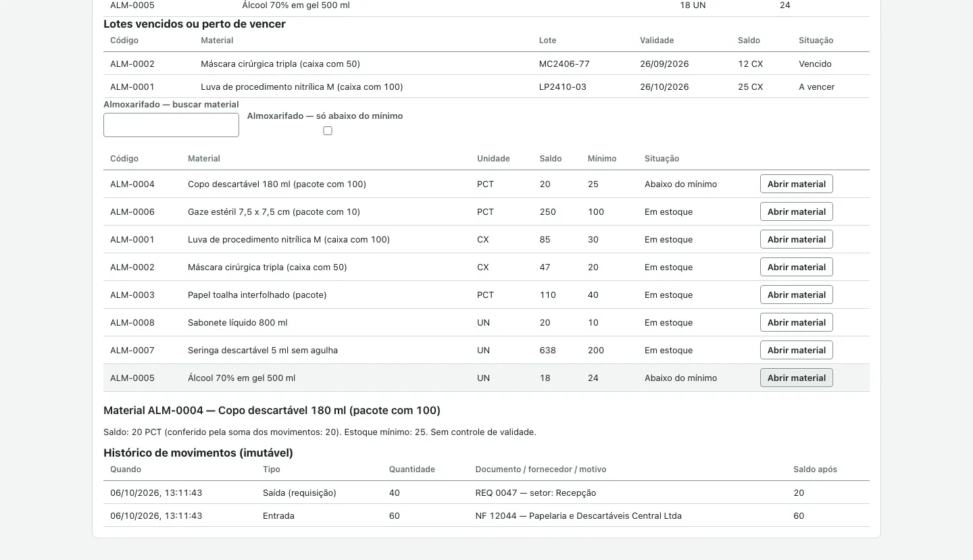Click the Saída (requisição) movement type
This screenshot has width=973, height=560.
point(299,493)
